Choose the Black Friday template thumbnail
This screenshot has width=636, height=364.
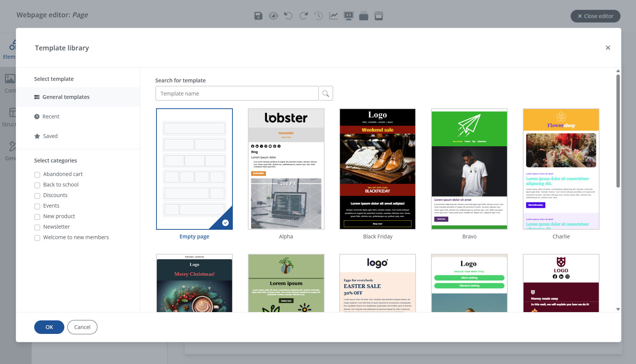378,169
